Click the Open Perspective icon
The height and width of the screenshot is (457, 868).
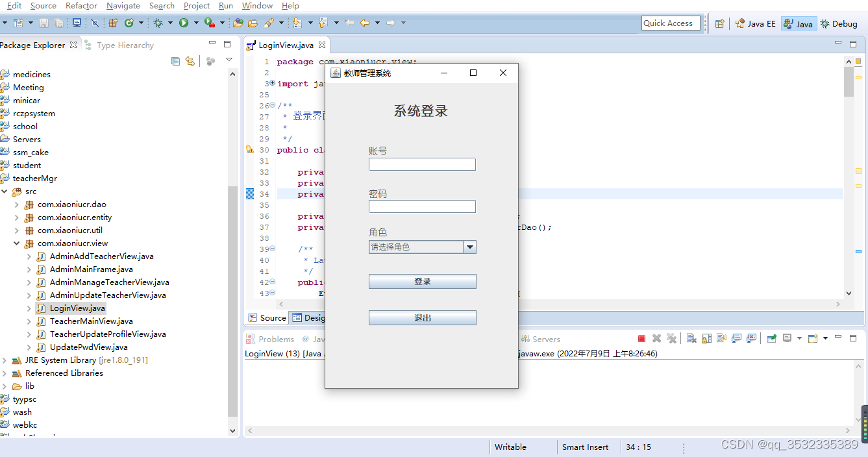(719, 23)
